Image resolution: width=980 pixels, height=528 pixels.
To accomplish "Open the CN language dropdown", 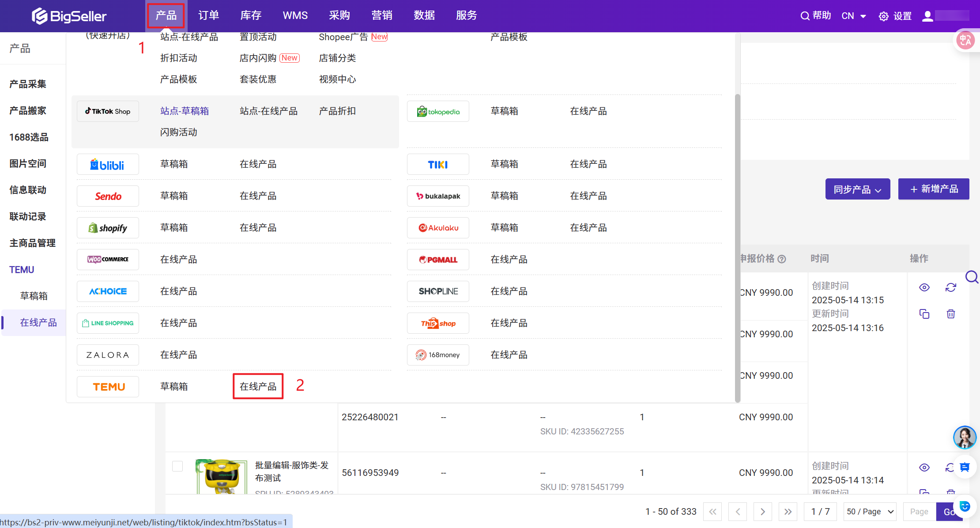I will 854,16.
